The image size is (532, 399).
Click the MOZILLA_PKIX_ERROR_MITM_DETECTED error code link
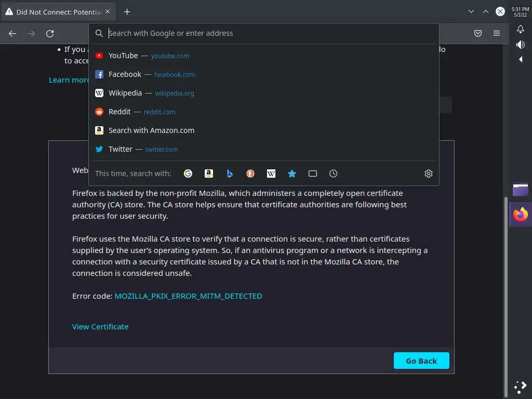188,296
